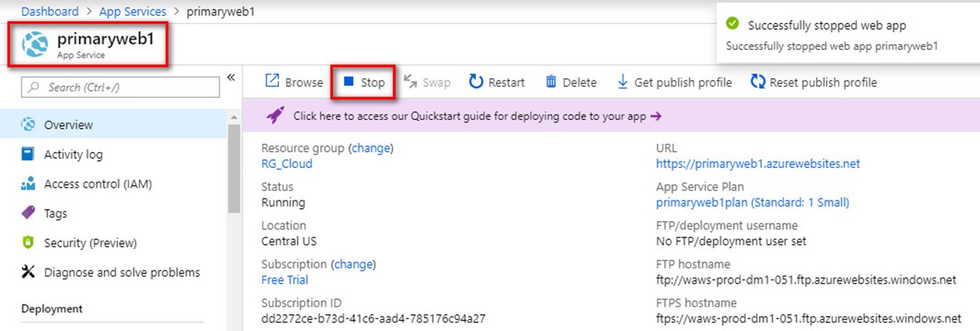Image resolution: width=980 pixels, height=331 pixels.
Task: Click the Delete trash can icon
Action: (551, 82)
